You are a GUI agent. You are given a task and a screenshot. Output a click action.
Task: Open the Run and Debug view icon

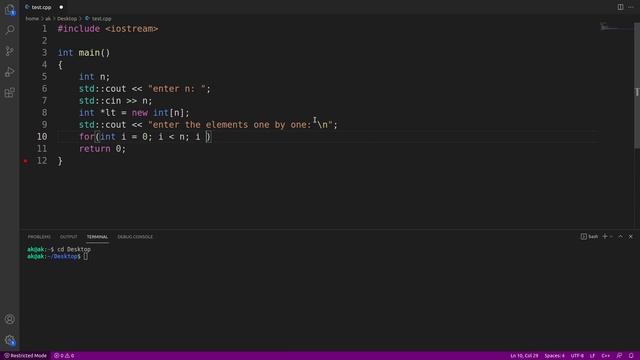(10, 72)
